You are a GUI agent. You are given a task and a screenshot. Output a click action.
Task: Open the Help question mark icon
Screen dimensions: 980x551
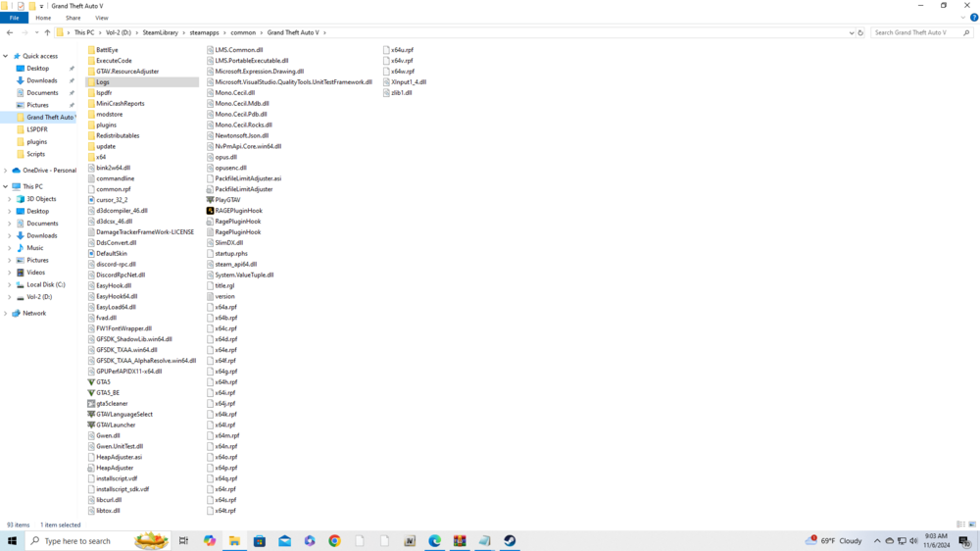point(974,18)
